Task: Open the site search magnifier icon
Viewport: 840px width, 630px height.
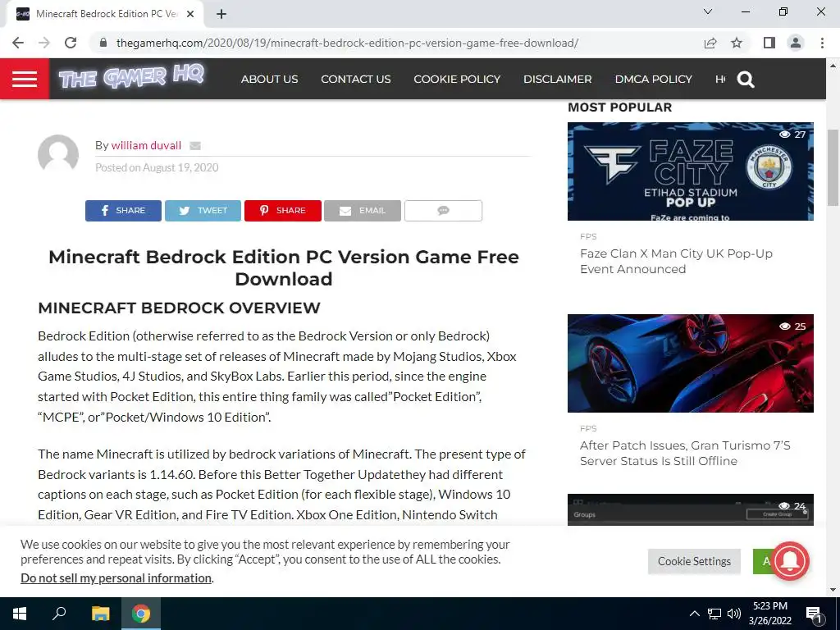Action: point(746,80)
